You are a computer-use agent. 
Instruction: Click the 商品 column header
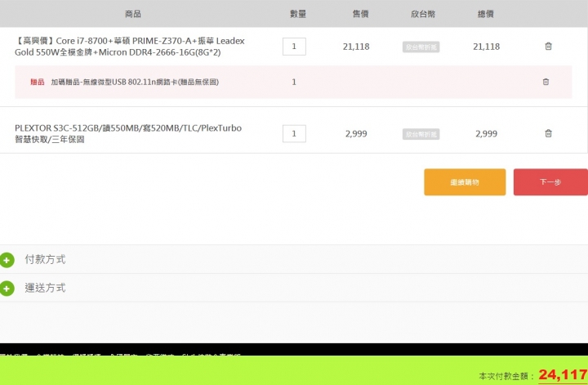tap(133, 14)
